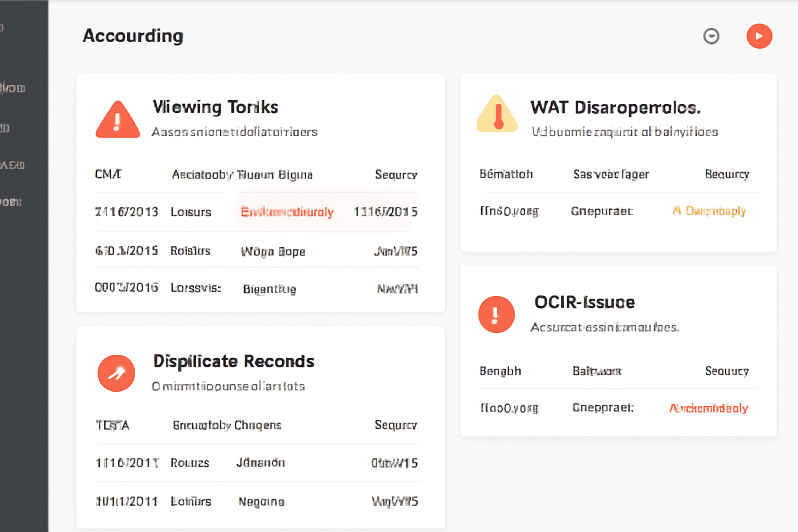Sort by Seoucy column in OCIR card
The height and width of the screenshot is (532, 798).
click(x=726, y=371)
